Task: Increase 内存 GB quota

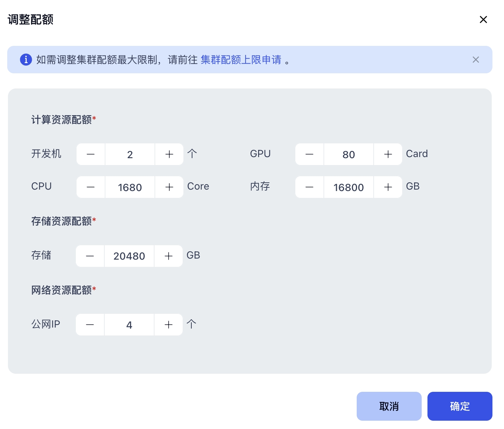Action: [x=388, y=187]
